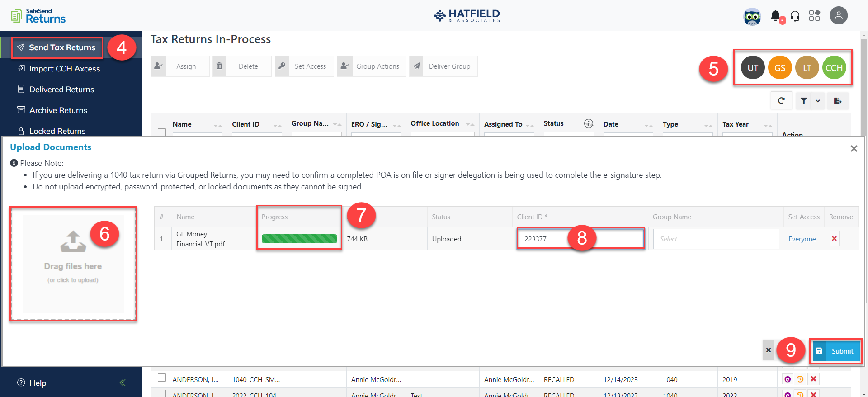Open the Group Name select dropdown
The width and height of the screenshot is (868, 397).
[x=716, y=239]
